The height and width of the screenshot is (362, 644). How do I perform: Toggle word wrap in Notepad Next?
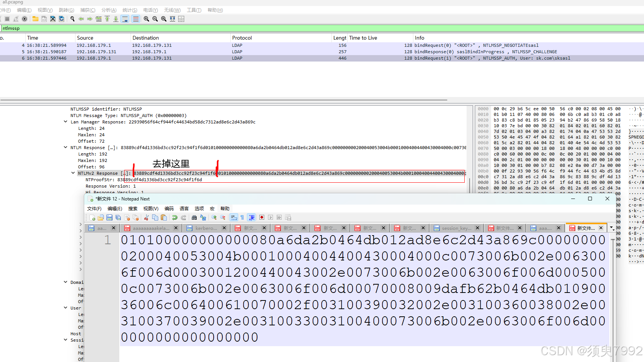pyautogui.click(x=234, y=217)
